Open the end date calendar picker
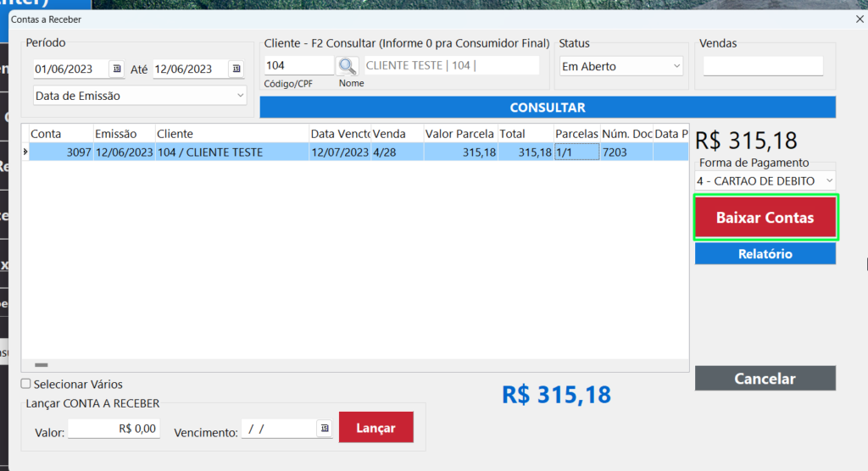 (x=236, y=69)
